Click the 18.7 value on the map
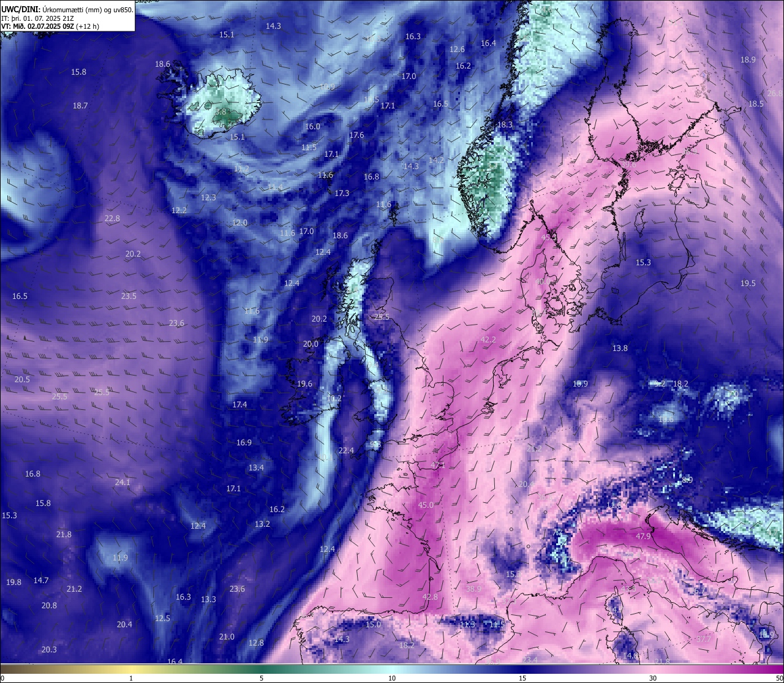 [x=80, y=105]
